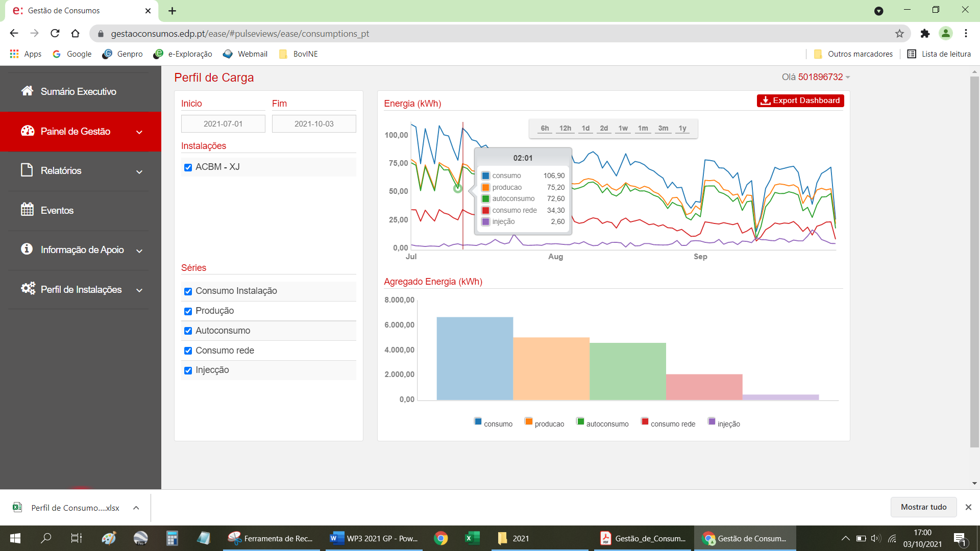Open the notifications action center icon

click(960, 539)
